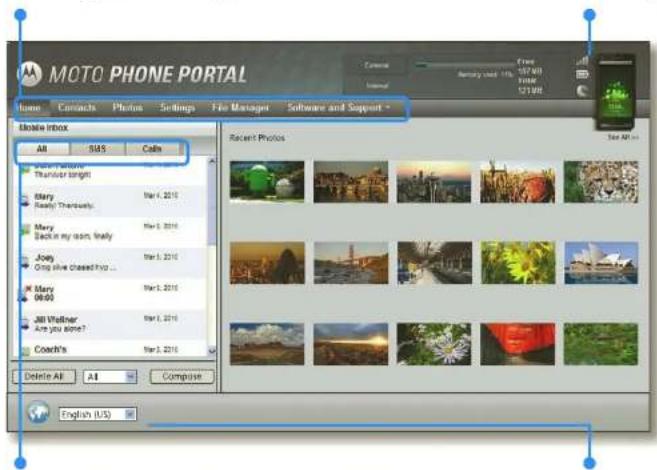Open Jill Wellner's 'Are you alone?' message
The height and width of the screenshot is (470, 657).
111,324
